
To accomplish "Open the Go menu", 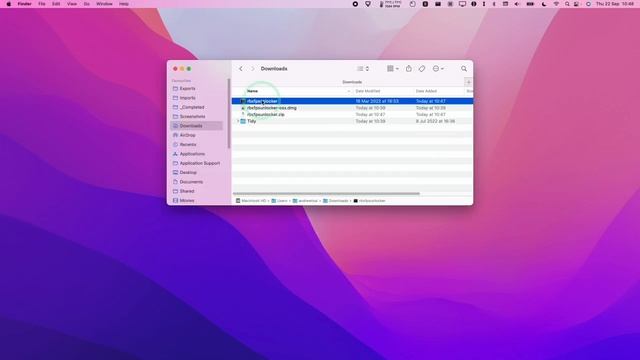I will (87, 4).
